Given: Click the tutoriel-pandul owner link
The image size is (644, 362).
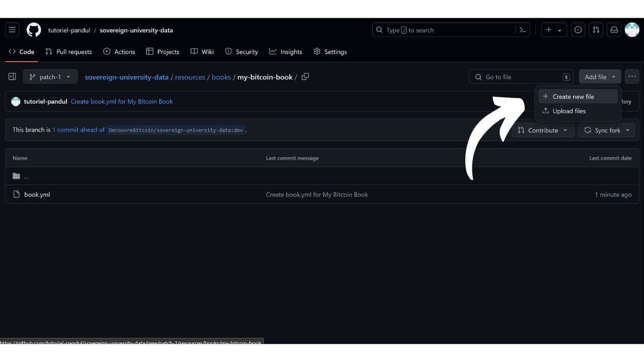Looking at the screenshot, I should pyautogui.click(x=69, y=30).
